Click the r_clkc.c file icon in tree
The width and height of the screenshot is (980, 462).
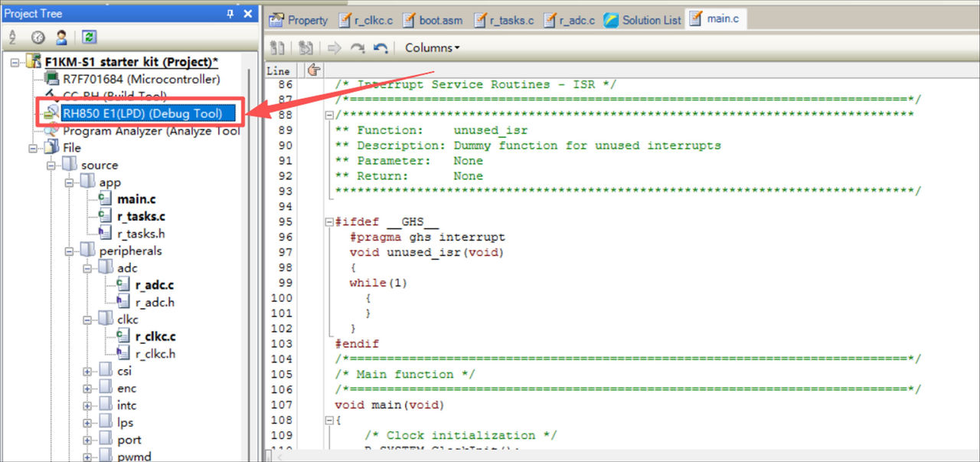click(123, 336)
